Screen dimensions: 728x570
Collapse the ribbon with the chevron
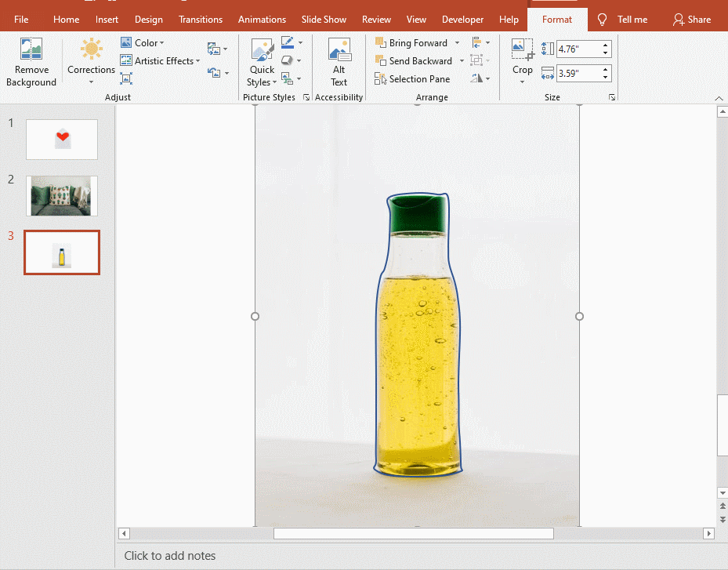click(x=719, y=98)
